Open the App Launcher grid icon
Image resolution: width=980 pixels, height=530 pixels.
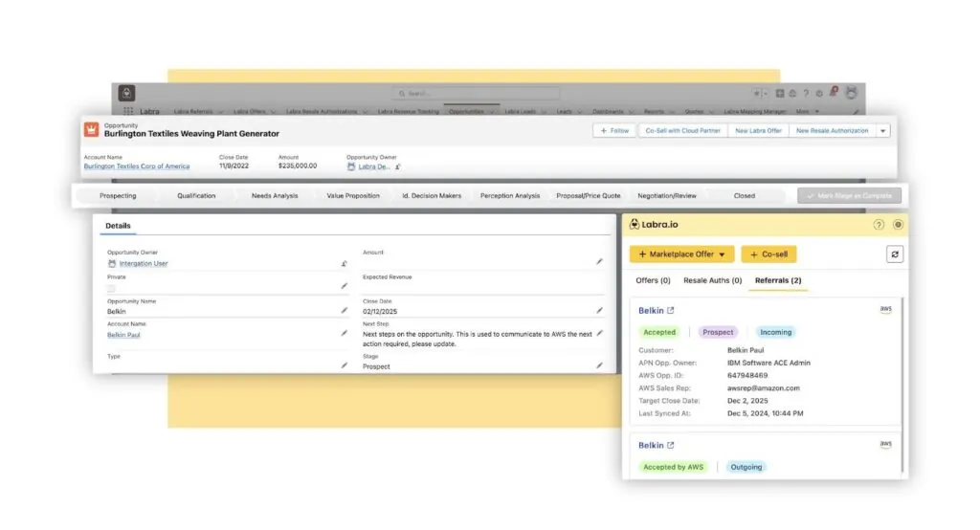pos(128,111)
